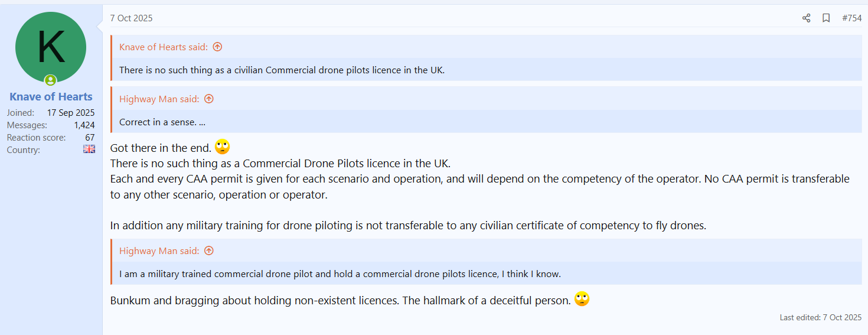Click the second 'Highway Man said:' quote header

pyautogui.click(x=159, y=251)
